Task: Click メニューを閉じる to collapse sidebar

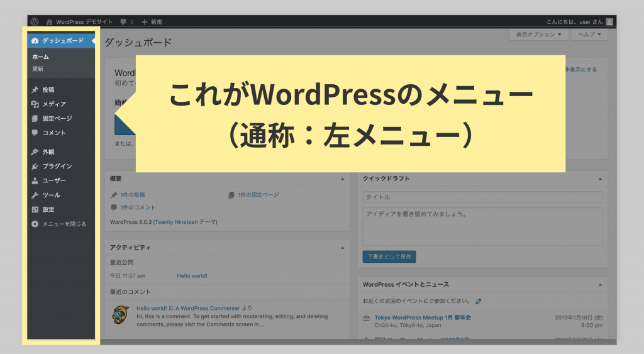Action: [x=61, y=224]
